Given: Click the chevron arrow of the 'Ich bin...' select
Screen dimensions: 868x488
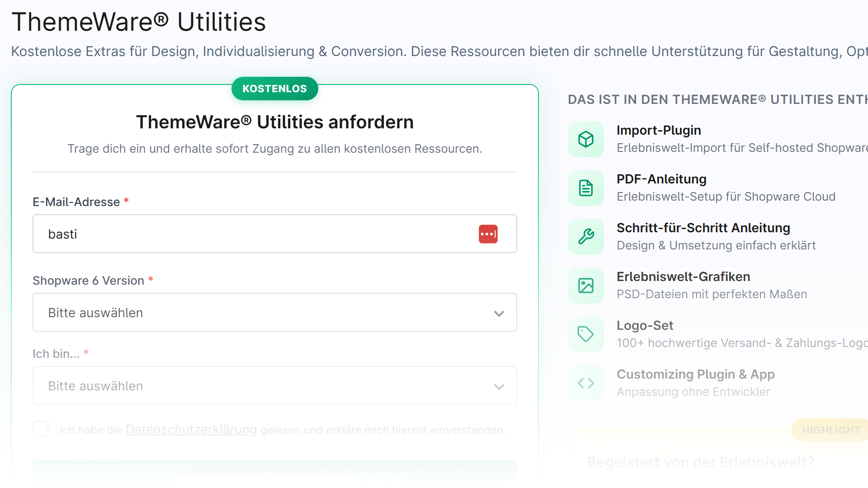Looking at the screenshot, I should pyautogui.click(x=499, y=387).
